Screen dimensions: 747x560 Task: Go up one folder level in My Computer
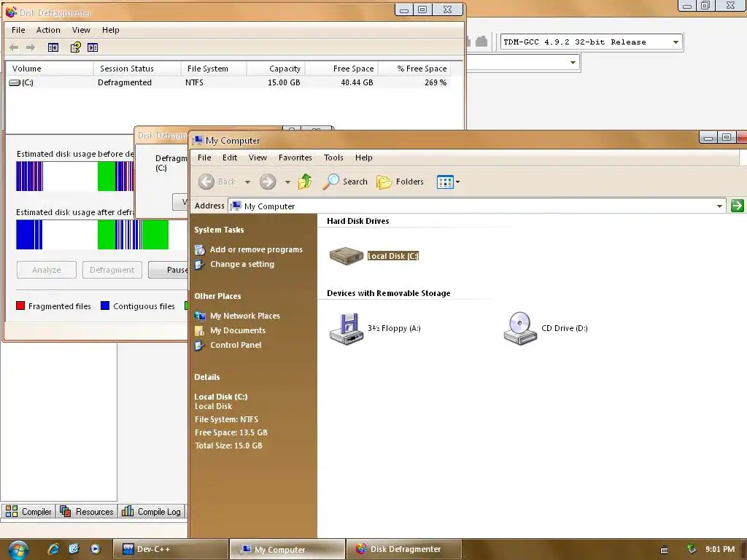(305, 182)
